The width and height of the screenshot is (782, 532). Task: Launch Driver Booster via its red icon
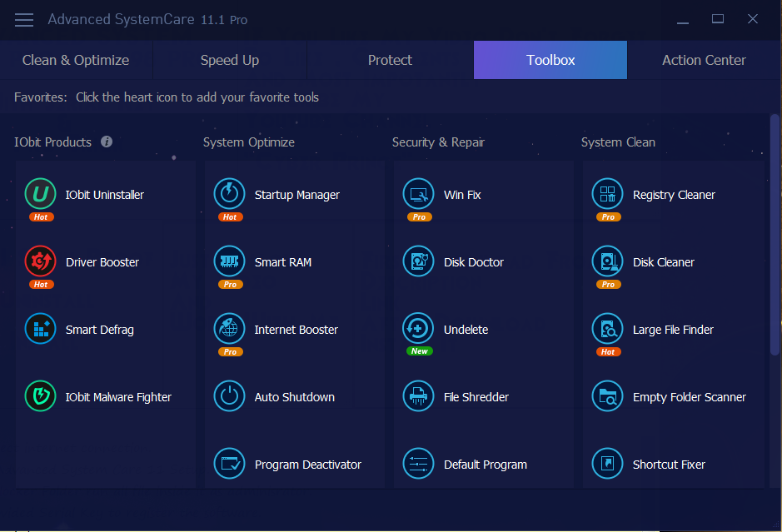point(41,261)
